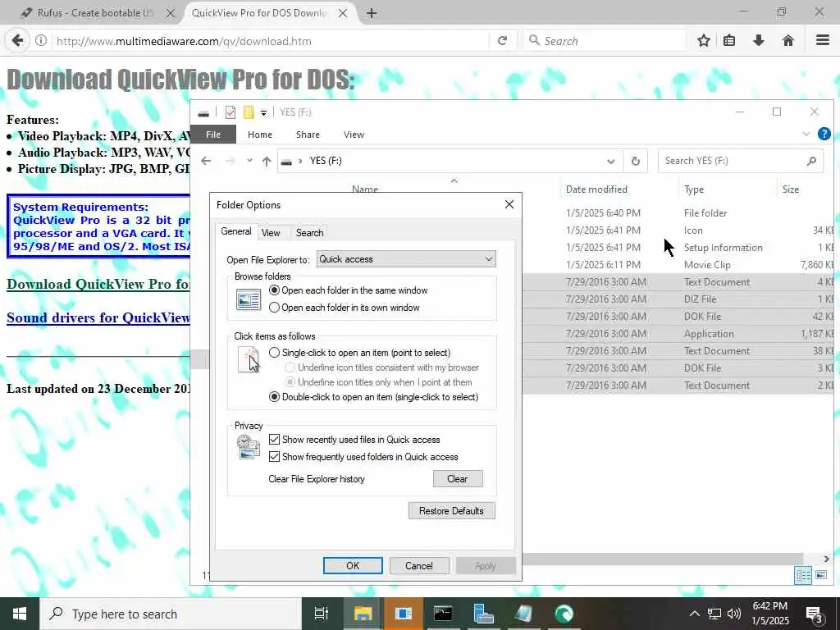Image resolution: width=840 pixels, height=630 pixels.
Task: Go to the browser home page
Action: tap(788, 41)
